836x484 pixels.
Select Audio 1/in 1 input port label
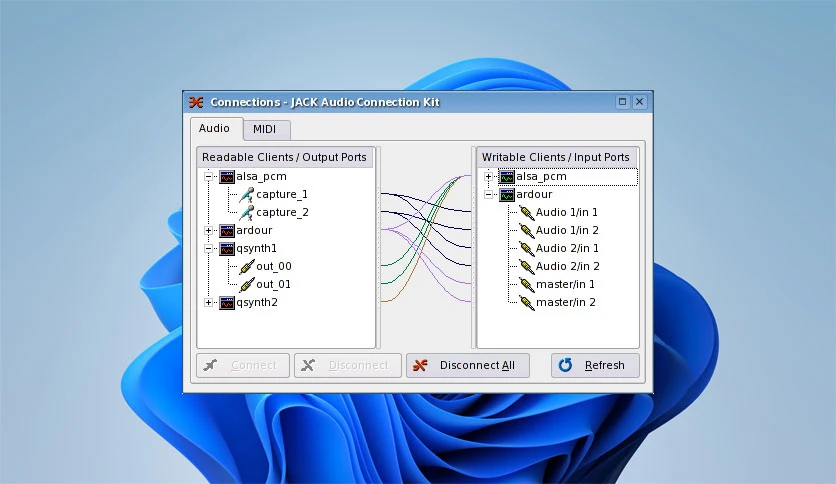click(567, 213)
